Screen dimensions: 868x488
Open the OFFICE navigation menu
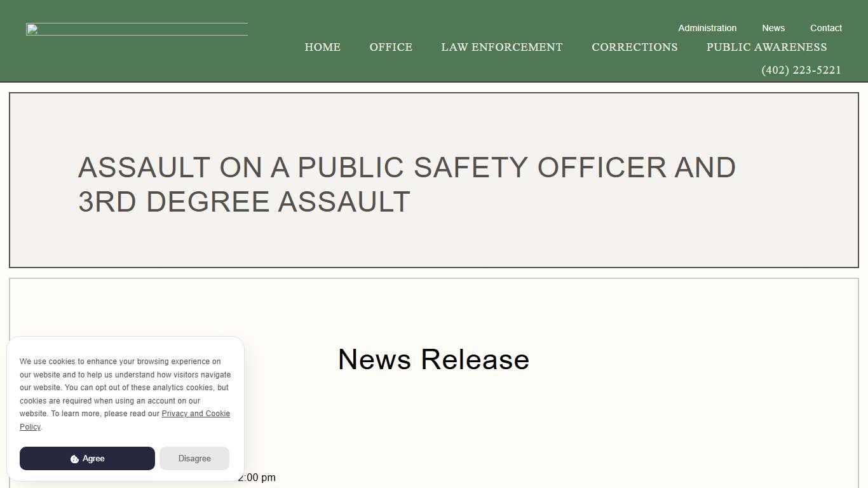pos(390,47)
